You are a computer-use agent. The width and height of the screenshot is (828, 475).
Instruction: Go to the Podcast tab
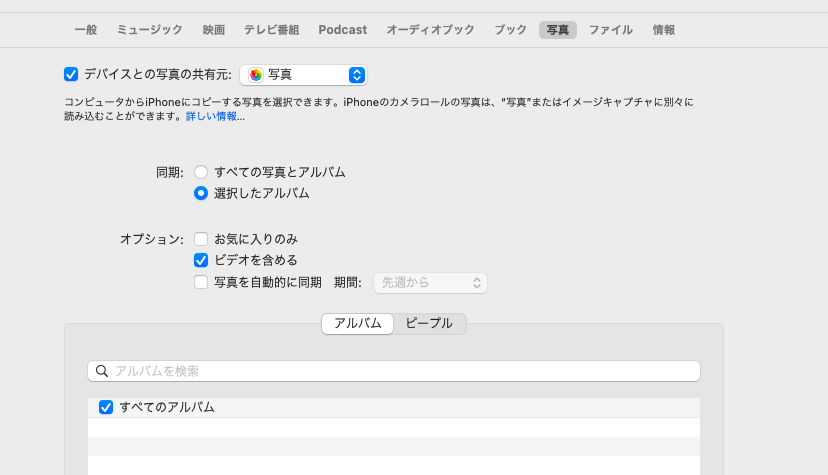pos(343,30)
